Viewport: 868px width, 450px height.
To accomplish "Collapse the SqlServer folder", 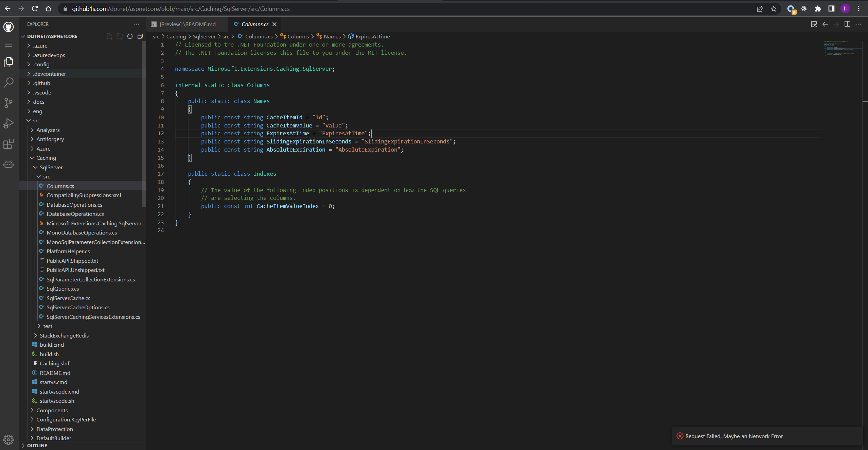I will (x=82, y=167).
